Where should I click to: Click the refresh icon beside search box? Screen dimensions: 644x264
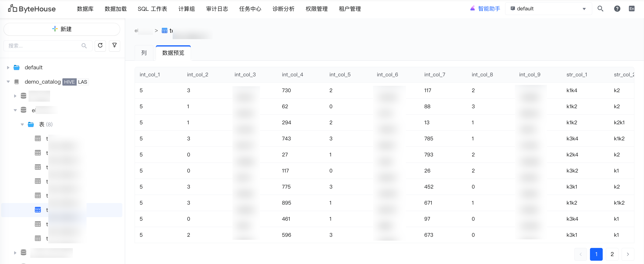[x=100, y=46]
